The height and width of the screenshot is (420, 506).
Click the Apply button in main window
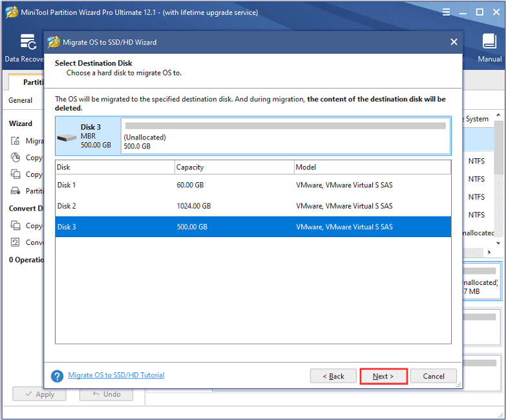39,394
